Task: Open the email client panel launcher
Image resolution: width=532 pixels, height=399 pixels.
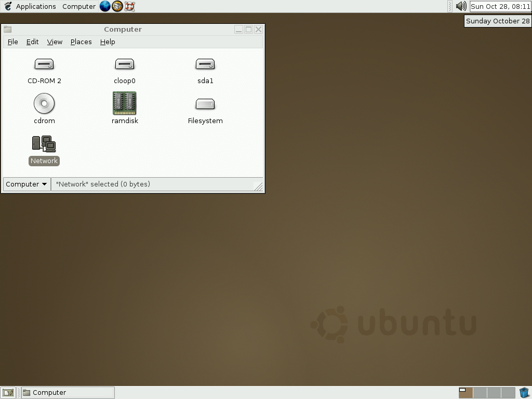Action: tap(117, 6)
